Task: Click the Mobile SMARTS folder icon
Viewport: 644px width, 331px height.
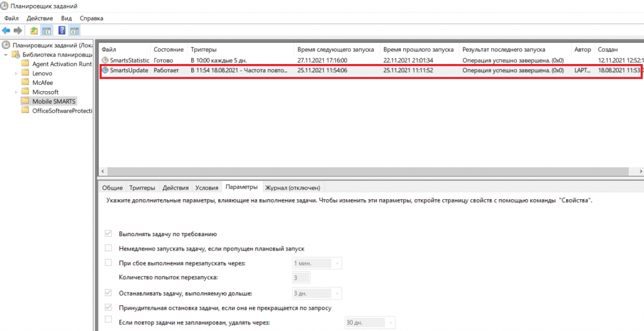Action: coord(25,101)
